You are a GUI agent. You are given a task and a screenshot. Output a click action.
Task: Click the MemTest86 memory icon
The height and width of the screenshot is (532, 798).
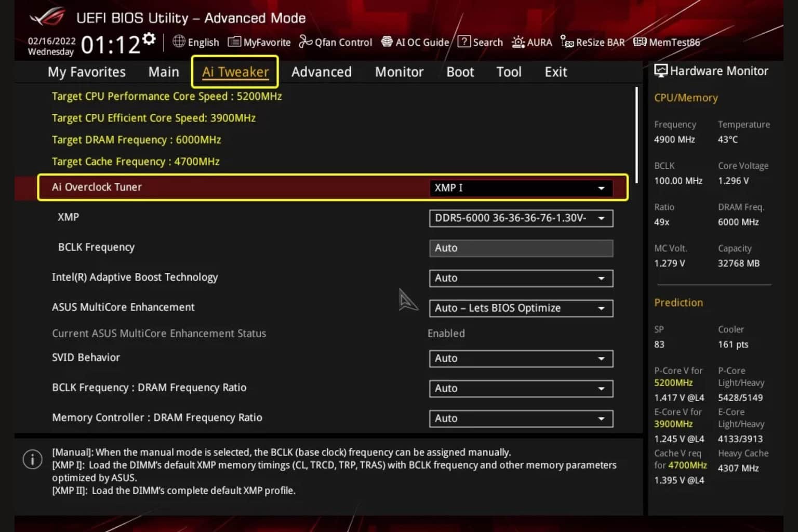[x=640, y=42]
